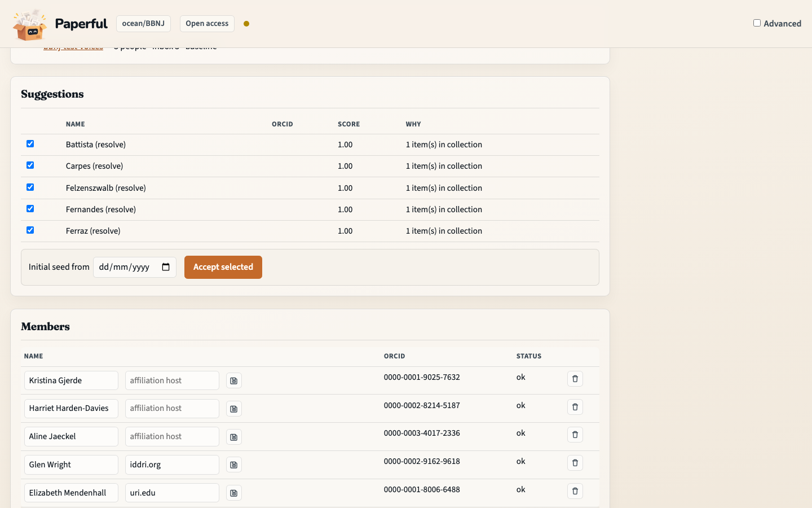Open the notes icon for Harriet Harden-Davies
This screenshot has height=508, width=812.
point(234,409)
